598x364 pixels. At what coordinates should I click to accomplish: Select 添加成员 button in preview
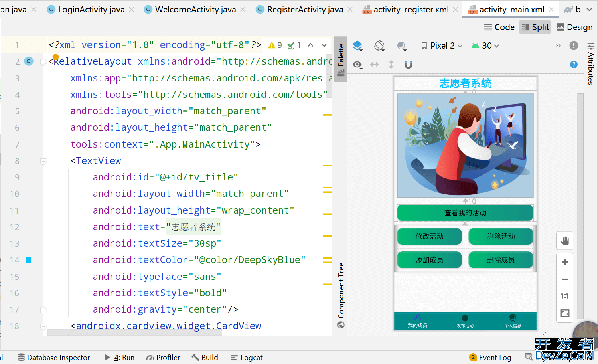pyautogui.click(x=430, y=260)
